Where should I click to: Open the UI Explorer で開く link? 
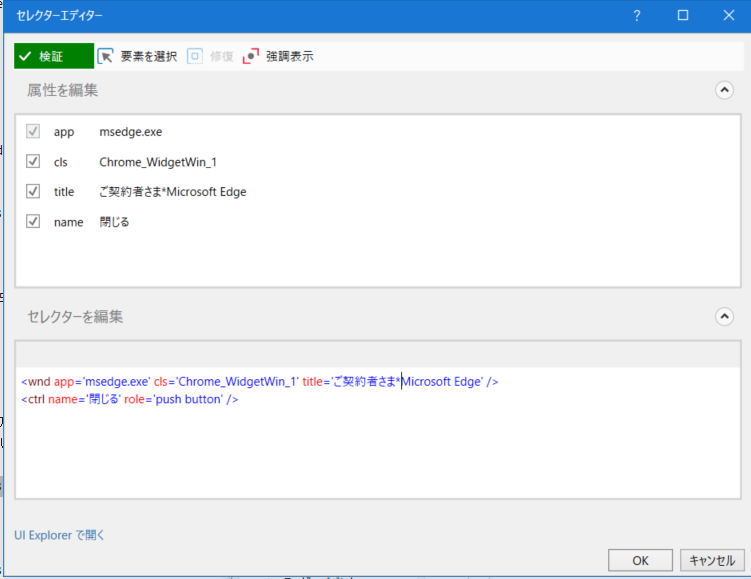pos(59,535)
